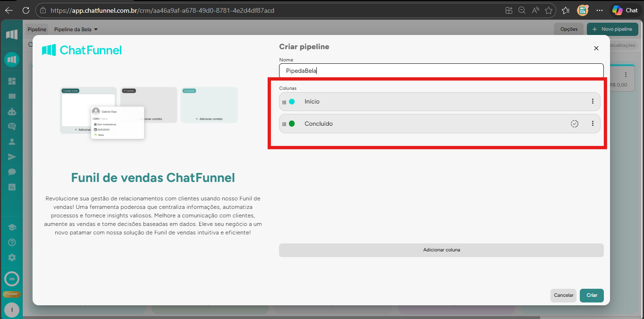Screen dimensions: 644x319
Task: Reload the page with browser refresh icon
Action: coord(26,10)
